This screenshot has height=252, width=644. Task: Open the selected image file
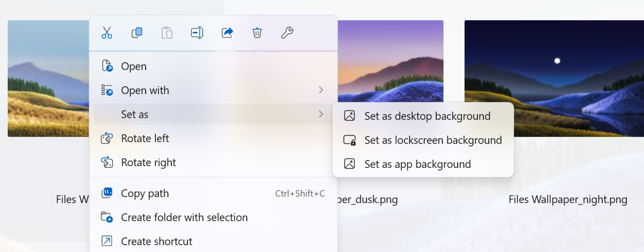(134, 66)
